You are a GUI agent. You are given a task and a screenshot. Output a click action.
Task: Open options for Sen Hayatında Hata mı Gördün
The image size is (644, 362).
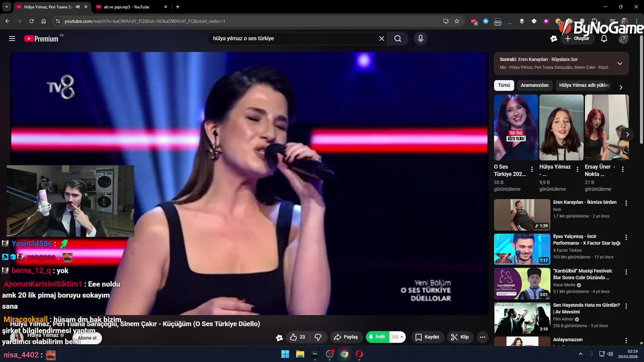(626, 306)
